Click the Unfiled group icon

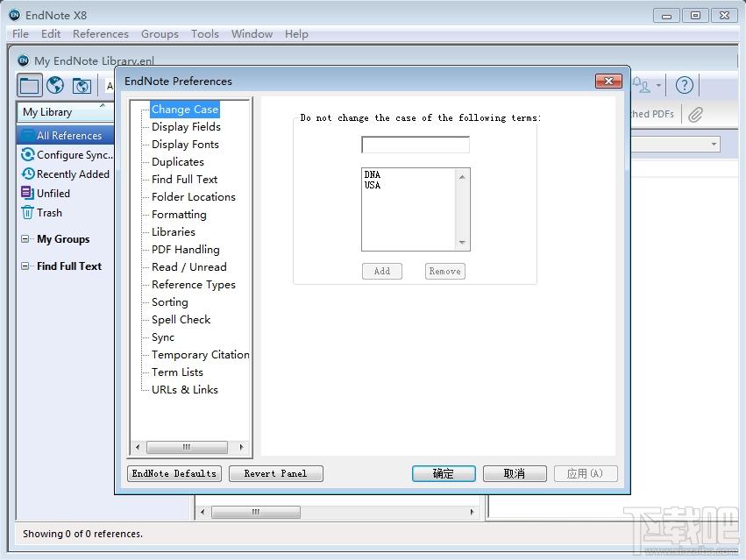pyautogui.click(x=27, y=193)
